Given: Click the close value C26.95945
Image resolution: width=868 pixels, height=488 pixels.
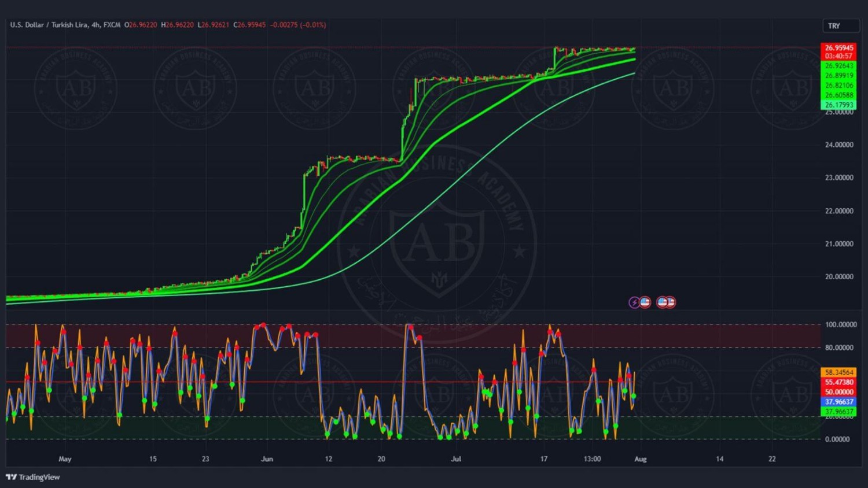Looking at the screenshot, I should 249,25.
